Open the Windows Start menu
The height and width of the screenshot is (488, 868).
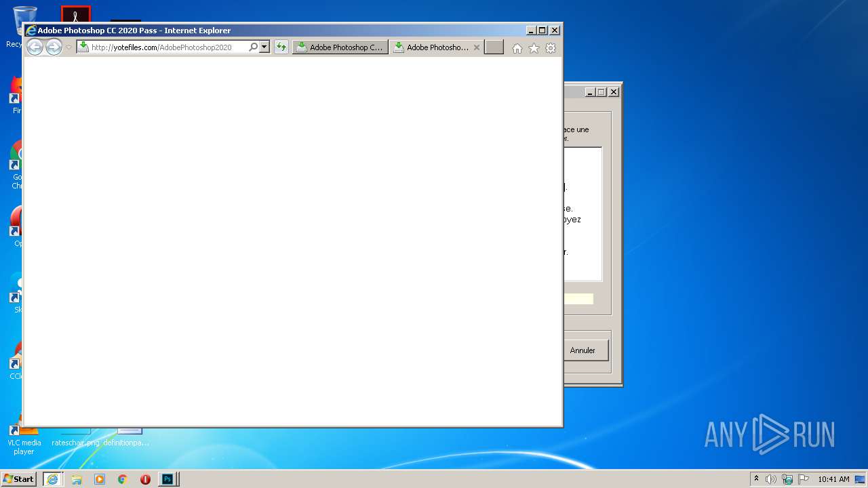[x=19, y=479]
